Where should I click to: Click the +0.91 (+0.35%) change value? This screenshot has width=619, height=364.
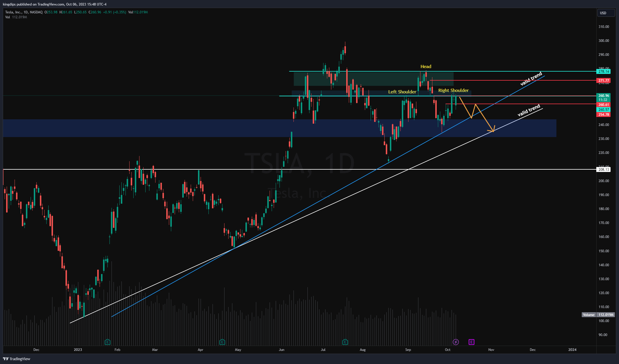(115, 12)
